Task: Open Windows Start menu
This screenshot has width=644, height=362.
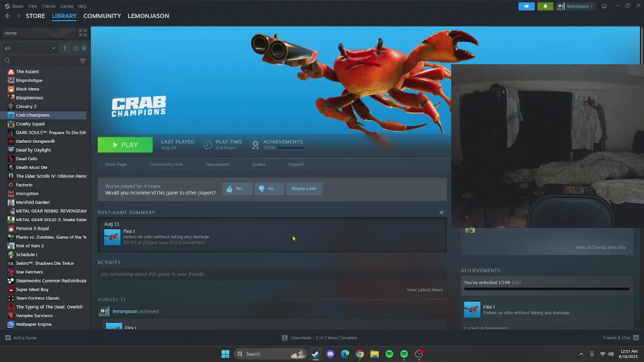Action: pyautogui.click(x=225, y=354)
